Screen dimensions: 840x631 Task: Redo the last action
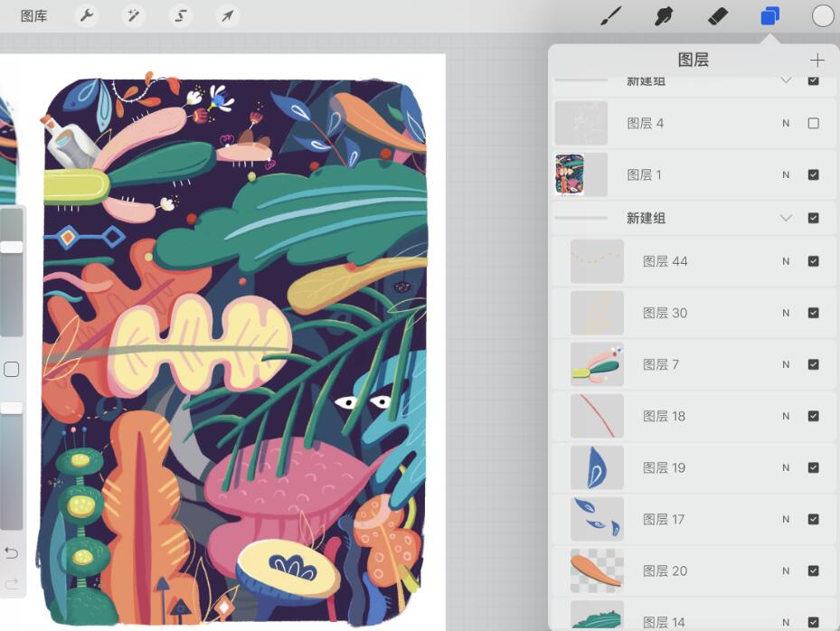pos(11,582)
